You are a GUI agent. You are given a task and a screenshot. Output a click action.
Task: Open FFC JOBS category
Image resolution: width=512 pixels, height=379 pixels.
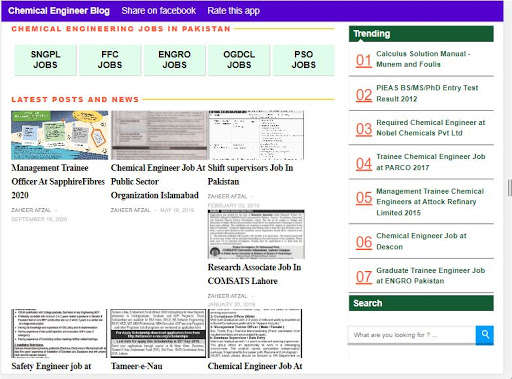[110, 60]
